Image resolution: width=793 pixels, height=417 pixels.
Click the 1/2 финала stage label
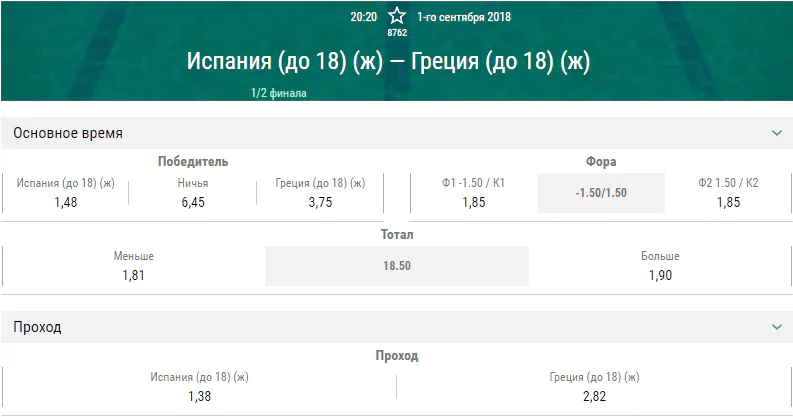279,93
